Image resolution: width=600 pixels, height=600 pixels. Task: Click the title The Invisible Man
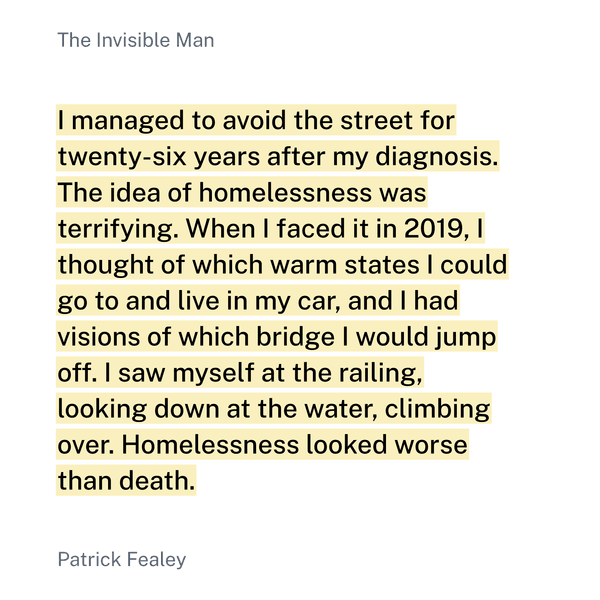(x=135, y=40)
